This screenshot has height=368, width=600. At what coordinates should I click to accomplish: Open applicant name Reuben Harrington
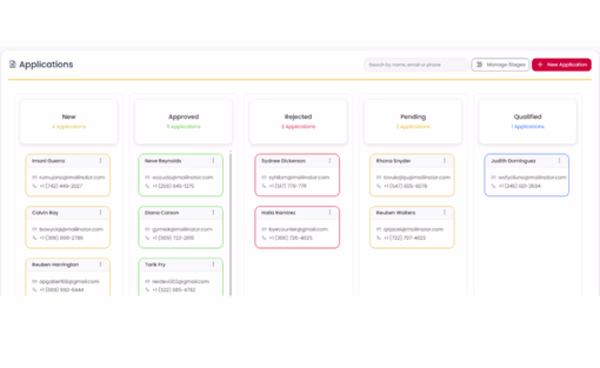[x=55, y=264]
